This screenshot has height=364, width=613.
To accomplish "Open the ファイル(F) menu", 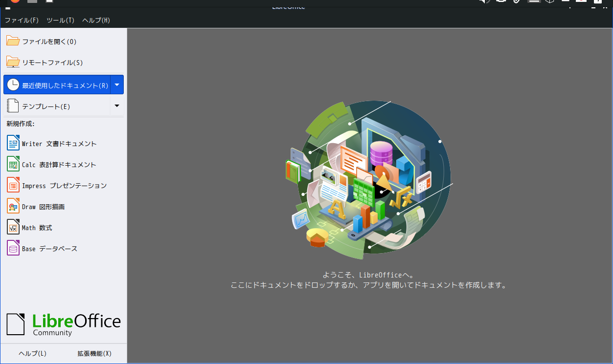I will 22,21.
